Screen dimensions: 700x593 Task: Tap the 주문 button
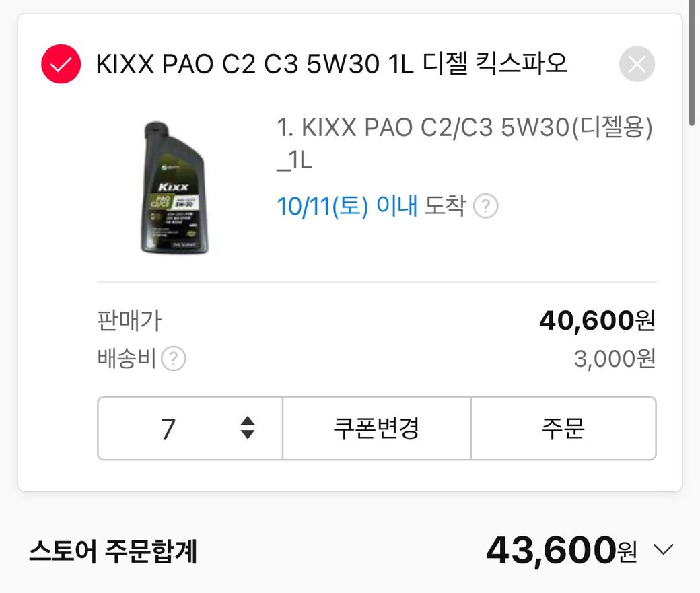pos(563,428)
